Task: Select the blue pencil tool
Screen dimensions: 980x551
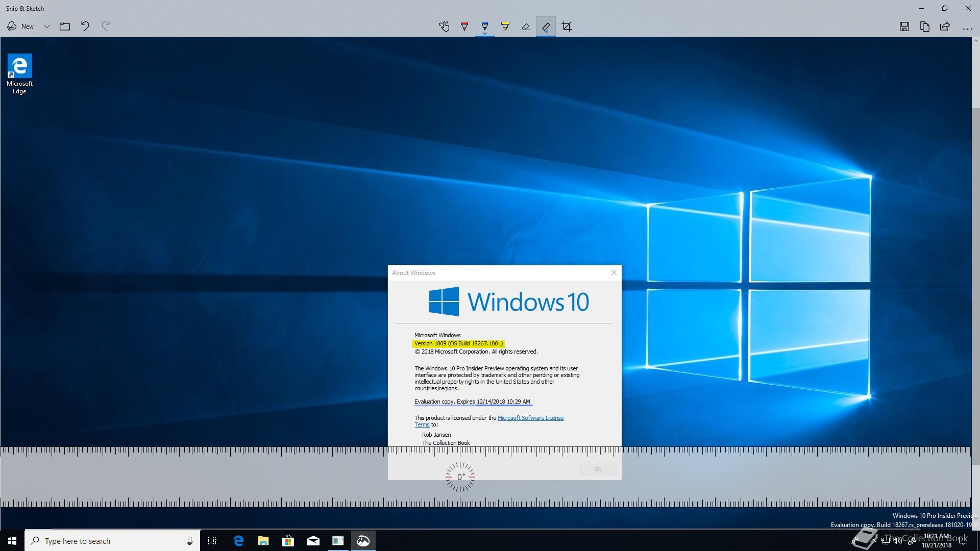Action: tap(485, 26)
